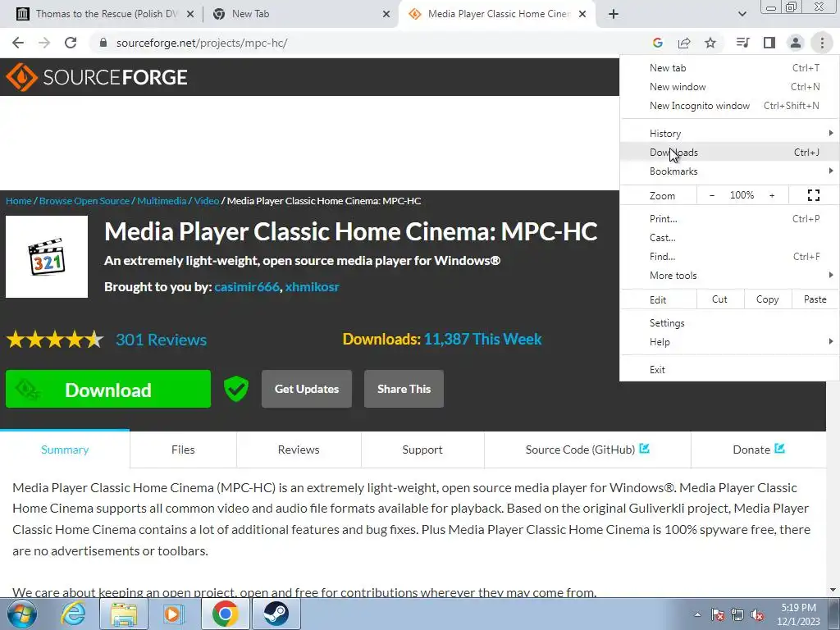Reload the SourceForge page
Image resolution: width=840 pixels, height=630 pixels.
click(71, 43)
